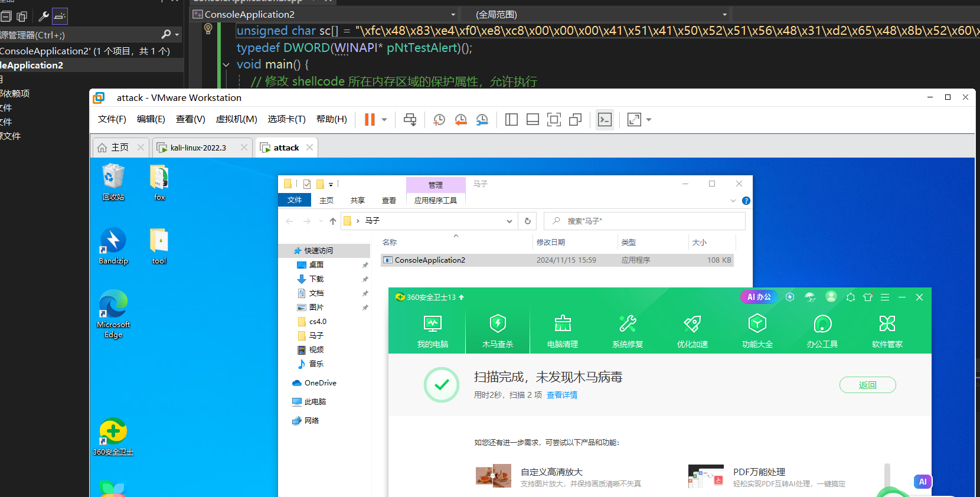
Task: Open the power options dropdown beside pause
Action: [x=384, y=120]
